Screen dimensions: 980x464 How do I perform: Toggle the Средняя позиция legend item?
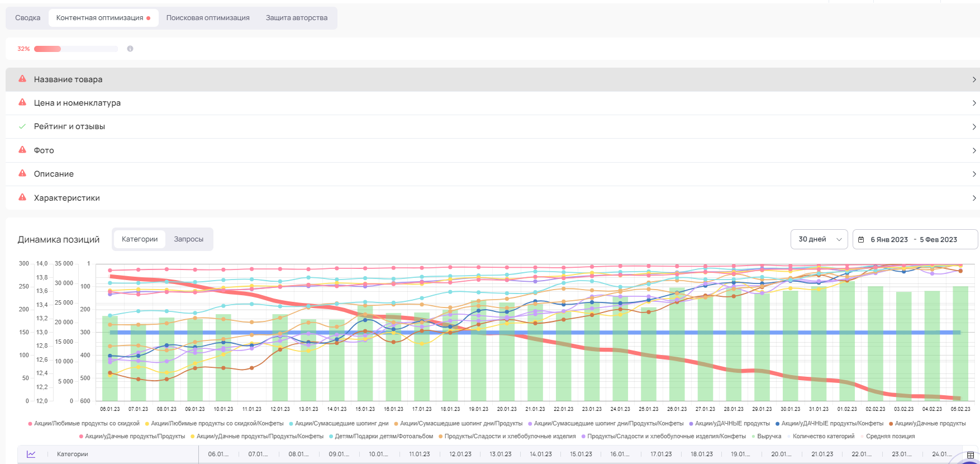890,436
